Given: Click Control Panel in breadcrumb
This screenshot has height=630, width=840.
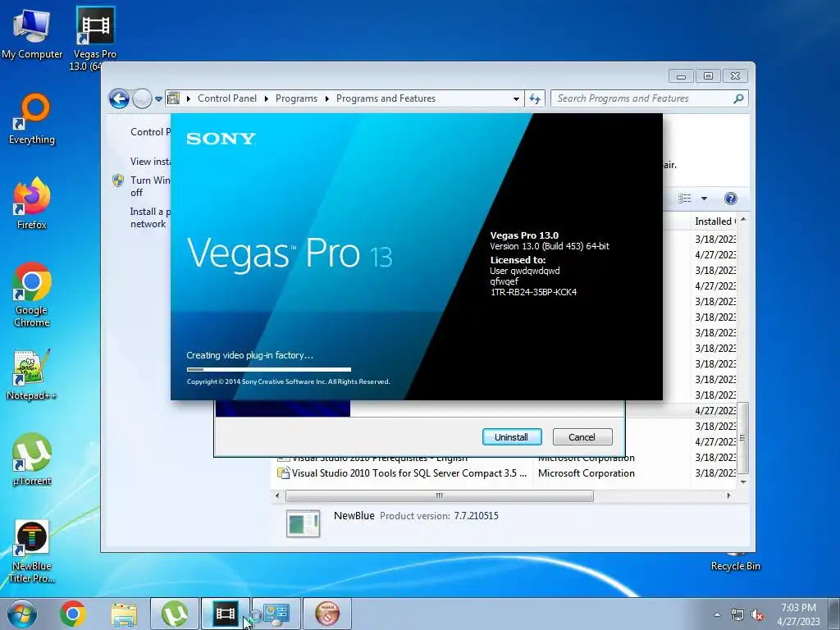Looking at the screenshot, I should click(x=227, y=98).
